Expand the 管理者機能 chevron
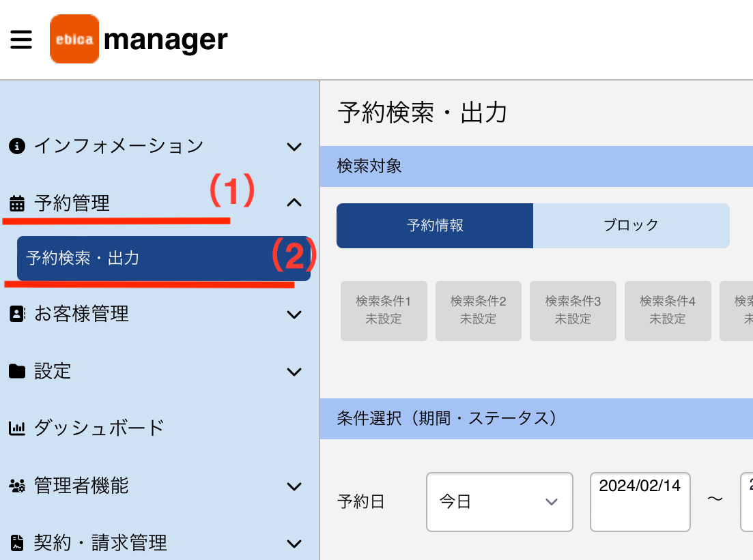This screenshot has width=753, height=560. tap(294, 486)
